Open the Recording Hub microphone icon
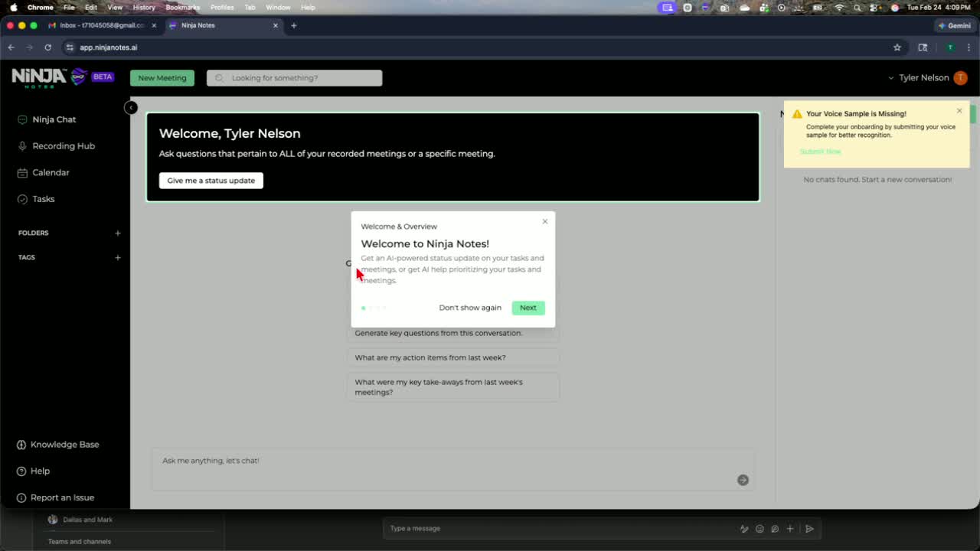Image resolution: width=980 pixels, height=551 pixels. [x=23, y=146]
